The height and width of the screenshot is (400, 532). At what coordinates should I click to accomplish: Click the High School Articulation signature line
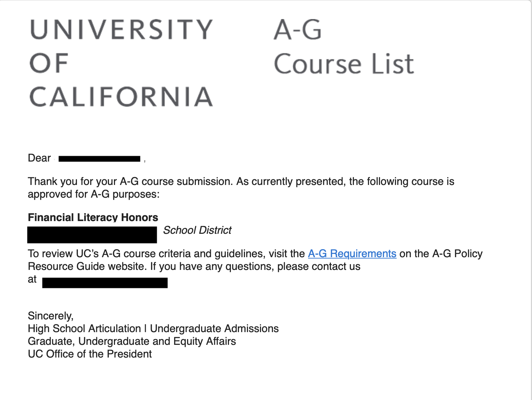(x=153, y=328)
